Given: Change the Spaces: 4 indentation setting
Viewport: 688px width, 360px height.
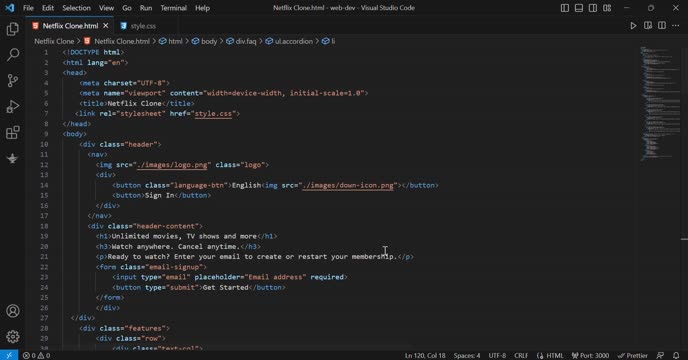Looking at the screenshot, I should click(x=467, y=355).
